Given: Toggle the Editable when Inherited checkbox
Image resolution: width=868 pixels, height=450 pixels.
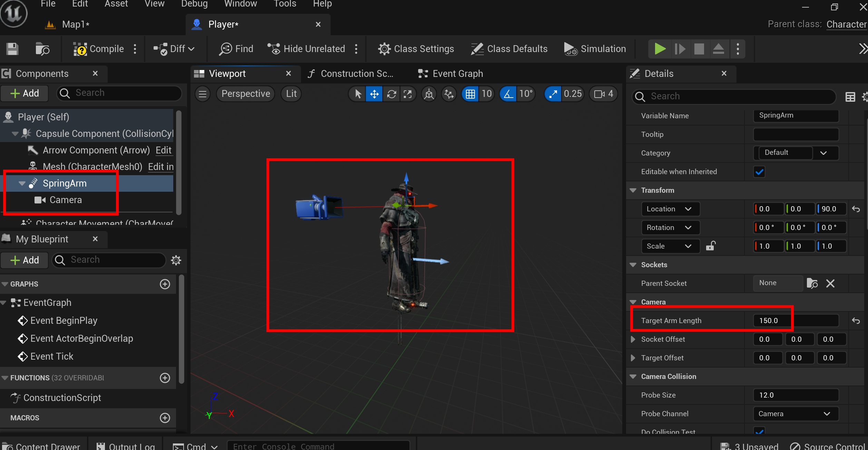Looking at the screenshot, I should click(759, 172).
